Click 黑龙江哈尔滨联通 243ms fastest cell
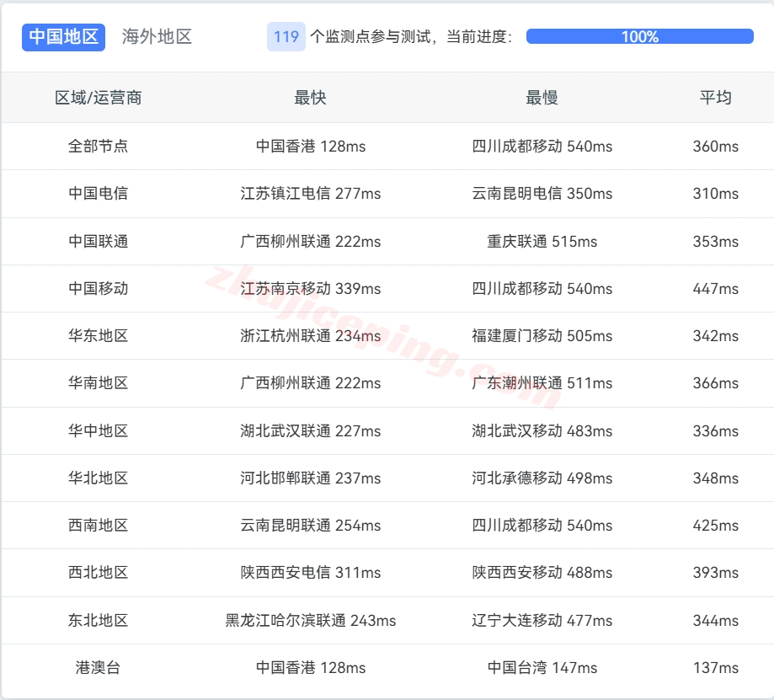 coord(311,621)
